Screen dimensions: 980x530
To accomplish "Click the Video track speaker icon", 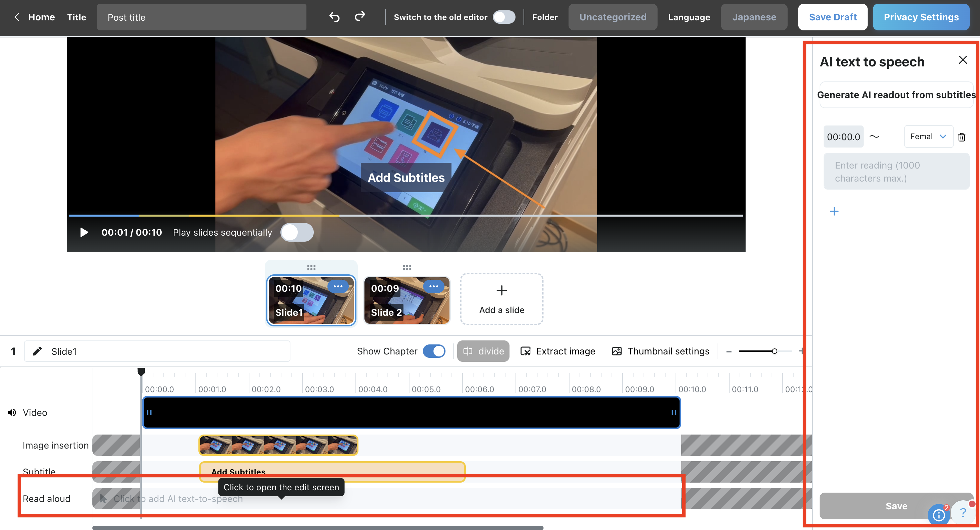I will coord(12,412).
